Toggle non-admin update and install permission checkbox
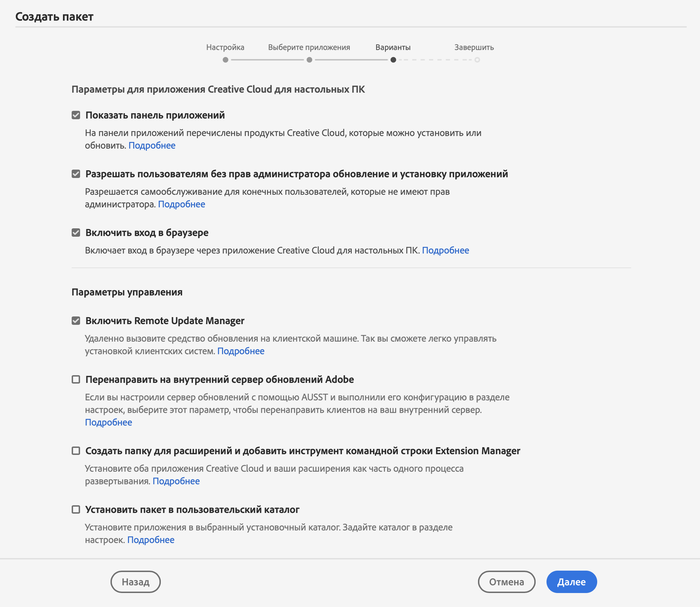The height and width of the screenshot is (607, 700). tap(76, 174)
